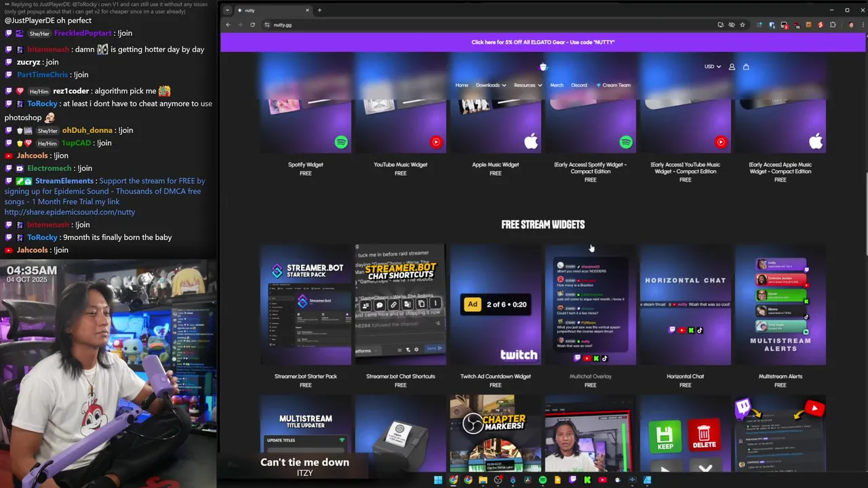Screen dimensions: 868x488
Task: Click the Free Stream Widgets heading
Action: (542, 224)
